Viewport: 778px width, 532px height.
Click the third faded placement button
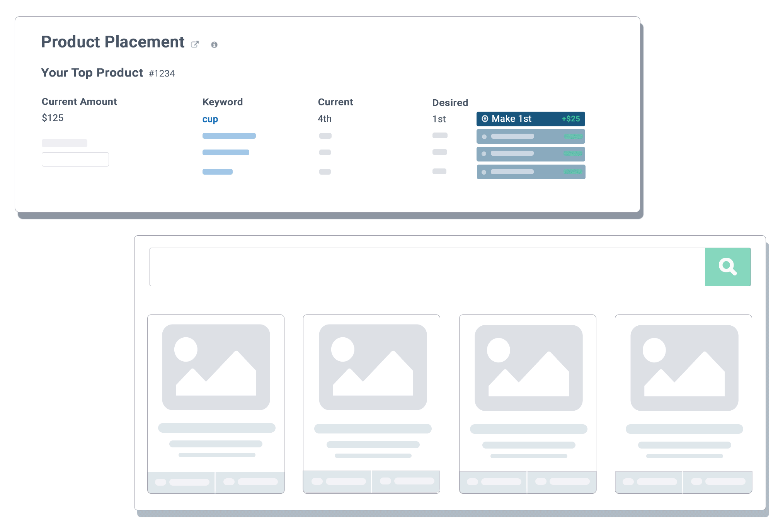pos(531,154)
